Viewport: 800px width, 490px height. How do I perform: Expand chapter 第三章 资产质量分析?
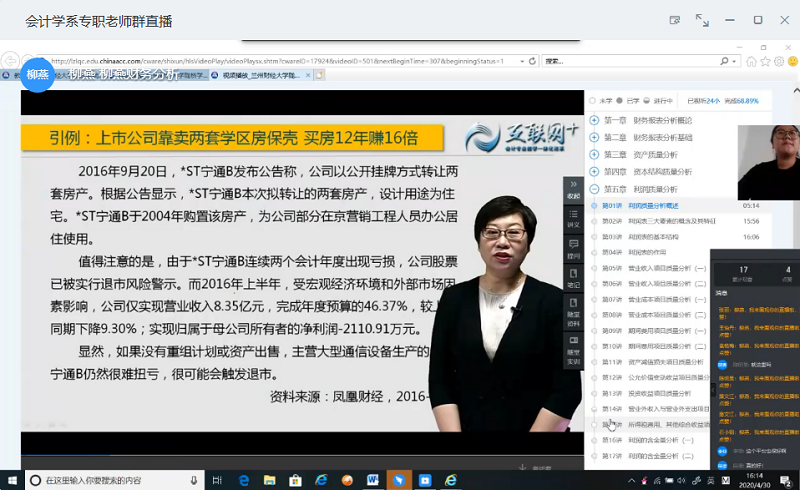click(595, 155)
